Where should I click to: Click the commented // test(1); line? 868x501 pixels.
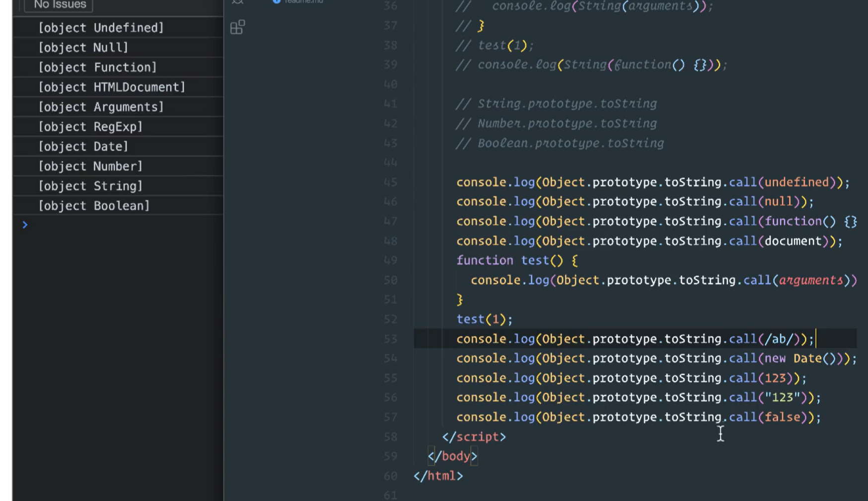click(495, 46)
